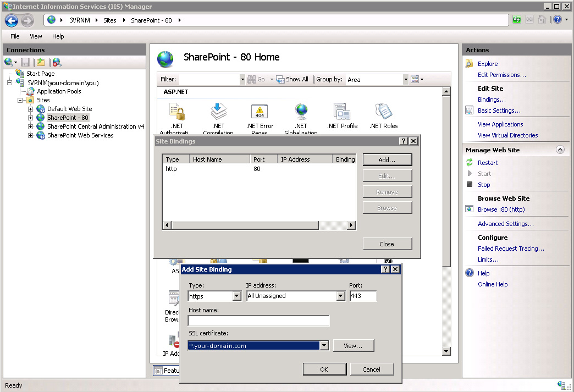Expand SharePoint Central Administration v4 node
The width and height of the screenshot is (574, 392).
point(30,126)
